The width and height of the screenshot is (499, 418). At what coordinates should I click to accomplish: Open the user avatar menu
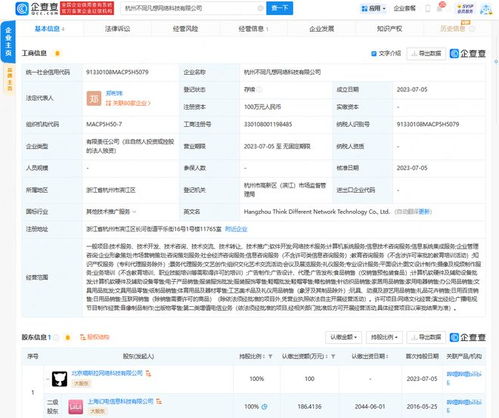[x=486, y=9]
